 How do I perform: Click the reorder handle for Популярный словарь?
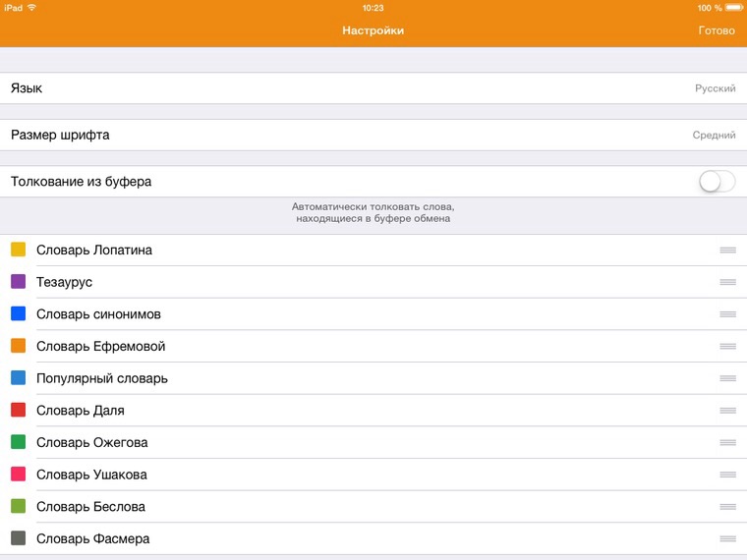pos(728,378)
